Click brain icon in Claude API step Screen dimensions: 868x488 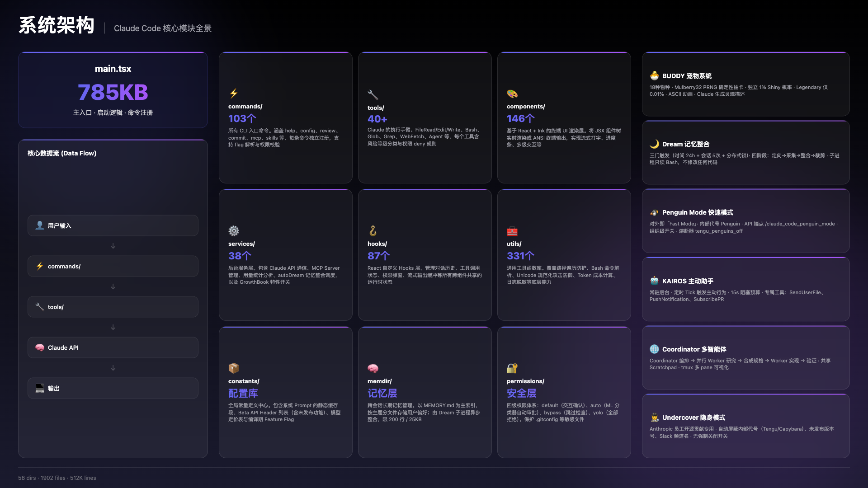coord(40,347)
